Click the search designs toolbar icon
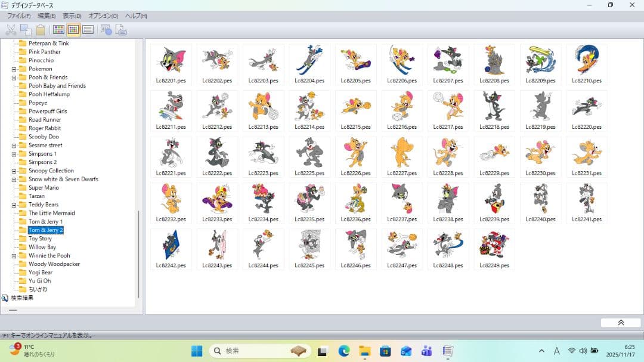Image resolution: width=644 pixels, height=362 pixels. tap(106, 30)
